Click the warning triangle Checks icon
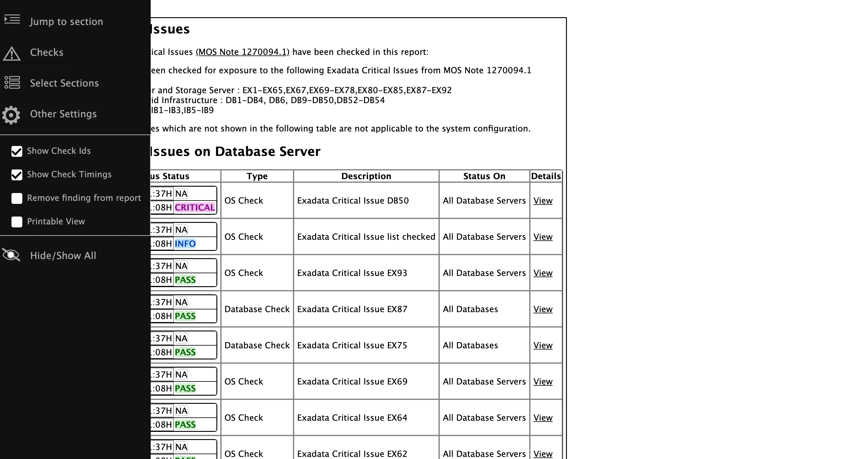868x459 pixels. click(x=12, y=53)
